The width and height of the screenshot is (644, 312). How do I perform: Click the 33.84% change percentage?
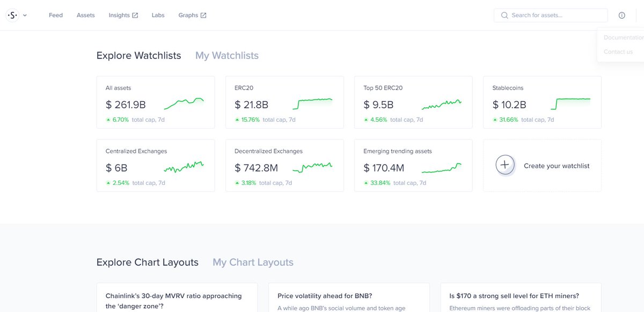[x=380, y=183]
